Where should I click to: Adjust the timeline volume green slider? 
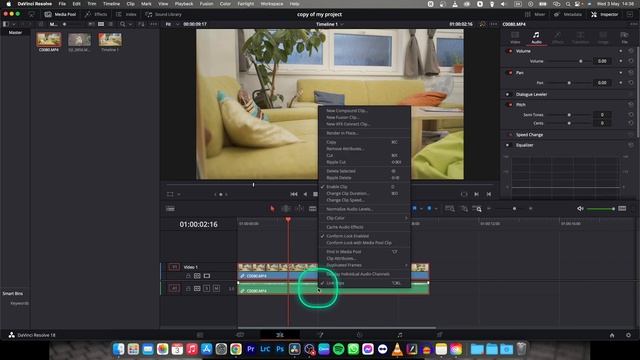click(601, 209)
